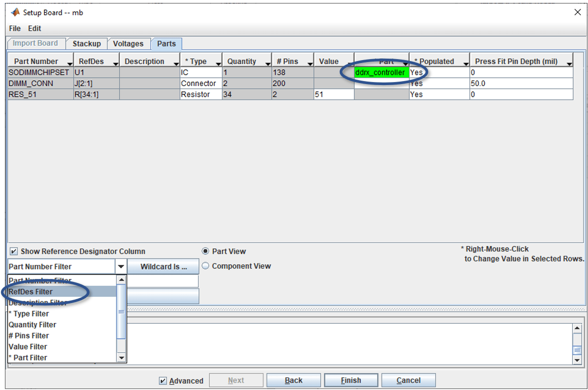Open the File menu
The width and height of the screenshot is (588, 390).
coord(14,28)
